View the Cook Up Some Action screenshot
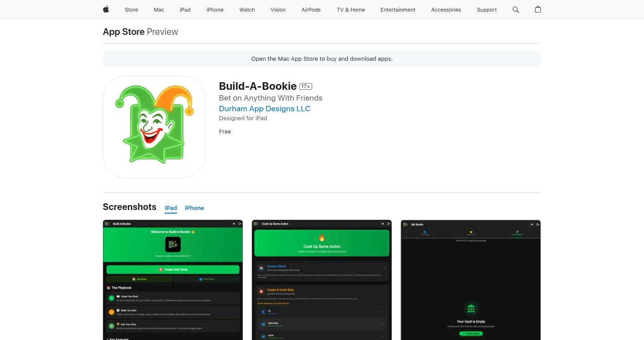The height and width of the screenshot is (340, 644). pyautogui.click(x=322, y=280)
